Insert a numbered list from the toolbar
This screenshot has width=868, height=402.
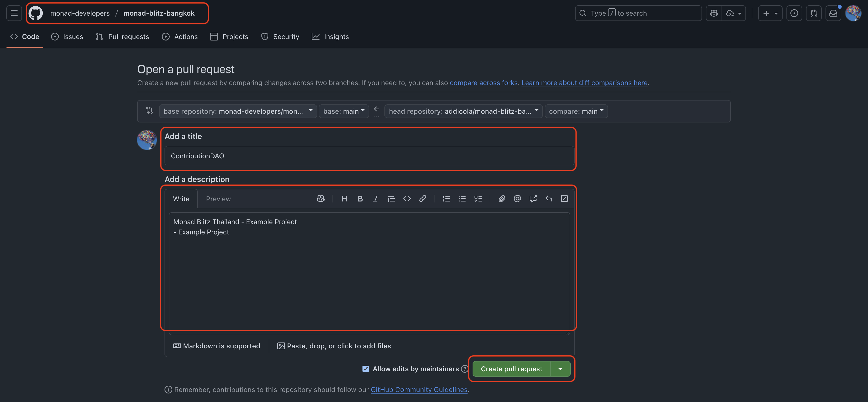[446, 199]
